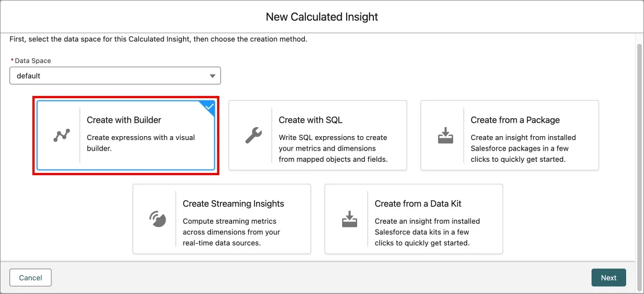This screenshot has height=294, width=644.
Task: Click the wrench icon for SQL creation
Action: tap(253, 136)
